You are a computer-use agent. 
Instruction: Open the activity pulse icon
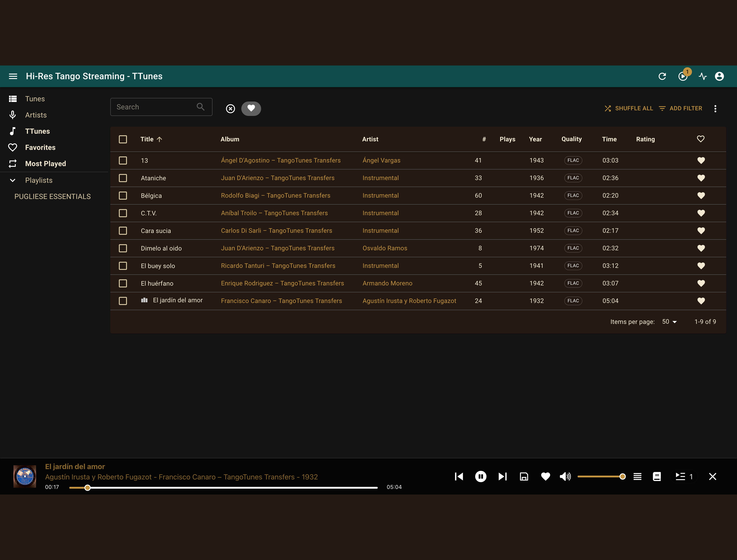[703, 76]
